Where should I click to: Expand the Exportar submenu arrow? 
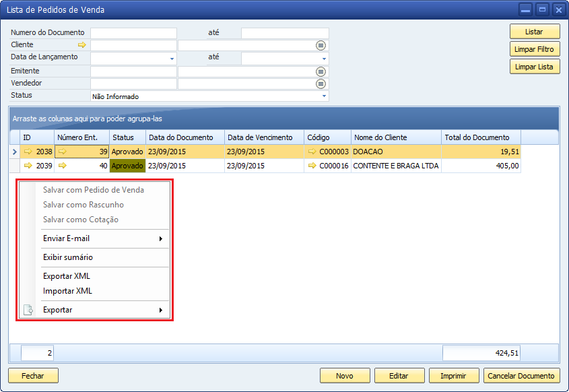pyautogui.click(x=160, y=310)
